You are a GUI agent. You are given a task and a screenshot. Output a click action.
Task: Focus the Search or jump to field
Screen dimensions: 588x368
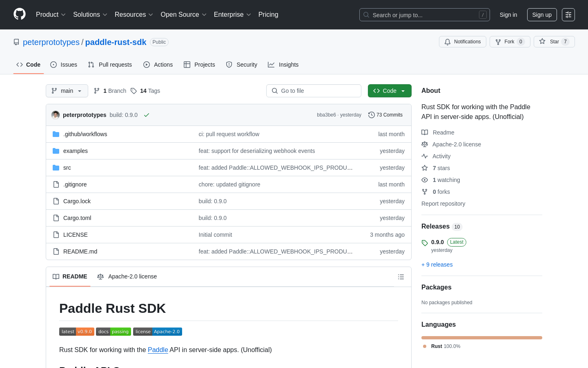click(425, 15)
